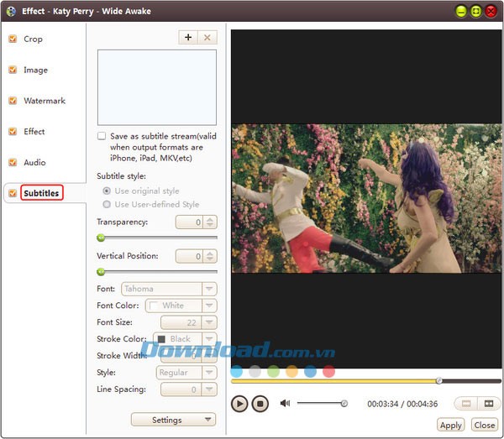This screenshot has width=504, height=439.
Task: Increase Transparency value with up arrow
Action: (210, 219)
